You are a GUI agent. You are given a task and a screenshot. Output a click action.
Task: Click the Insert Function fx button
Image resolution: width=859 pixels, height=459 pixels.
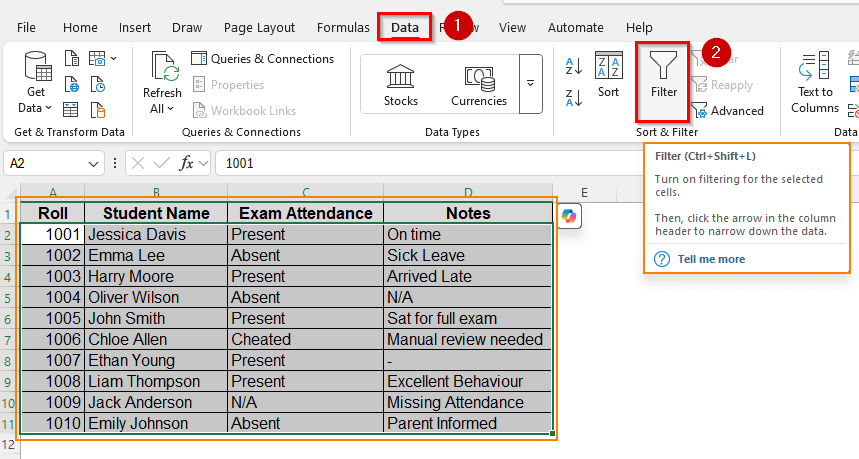(186, 163)
